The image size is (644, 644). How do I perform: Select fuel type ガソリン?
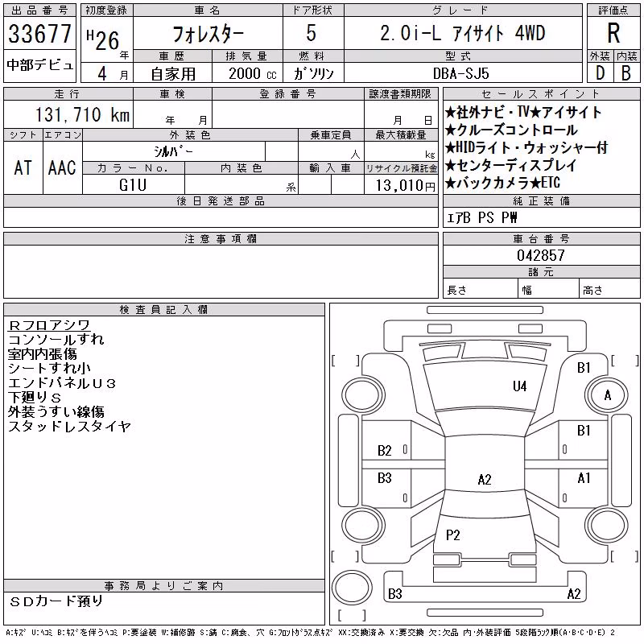313,74
